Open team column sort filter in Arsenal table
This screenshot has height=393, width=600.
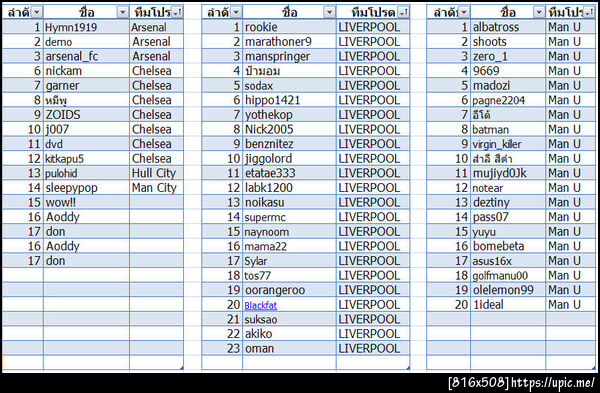(x=177, y=13)
